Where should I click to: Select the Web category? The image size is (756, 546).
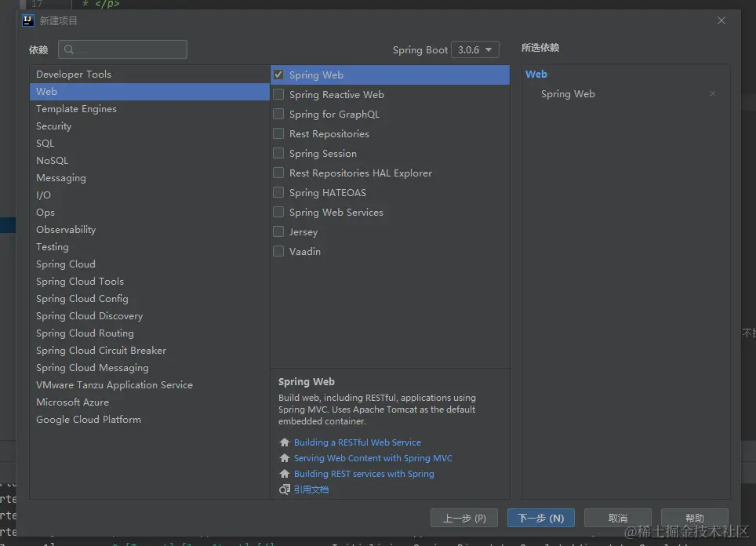(150, 92)
